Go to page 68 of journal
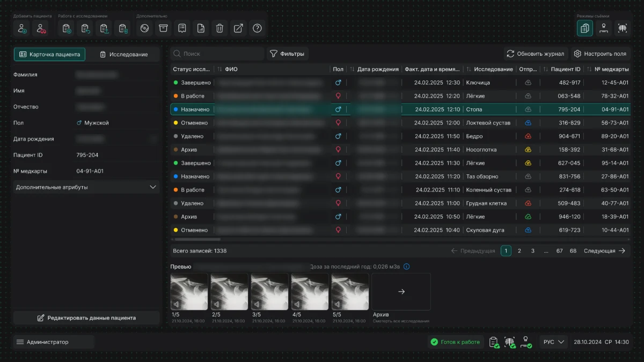This screenshot has width=644, height=362. (573, 251)
